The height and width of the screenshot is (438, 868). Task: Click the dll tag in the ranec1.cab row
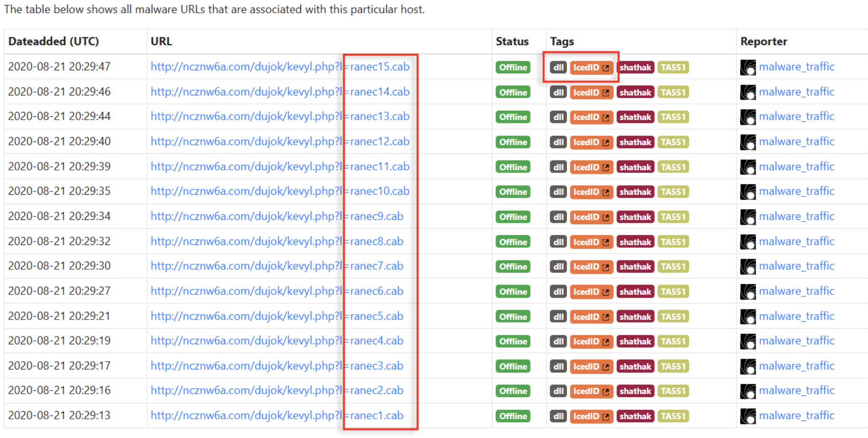[558, 416]
